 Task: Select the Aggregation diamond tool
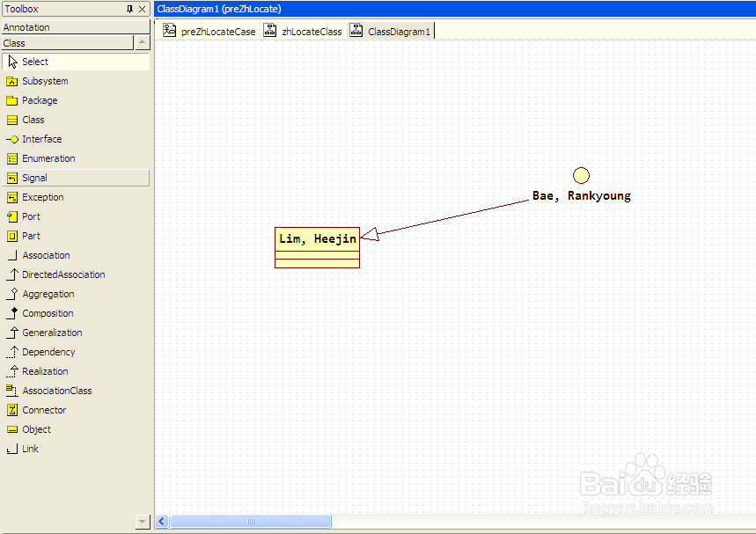[12, 294]
